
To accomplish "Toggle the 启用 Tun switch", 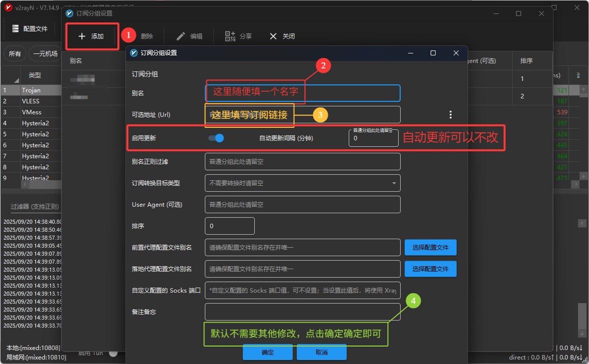I will point(113,353).
